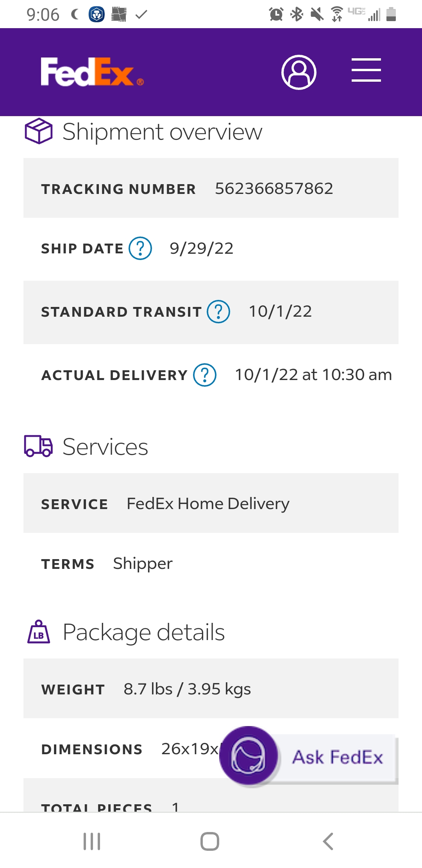Click the Shipment overview box icon
This screenshot has width=422, height=868.
click(x=39, y=131)
